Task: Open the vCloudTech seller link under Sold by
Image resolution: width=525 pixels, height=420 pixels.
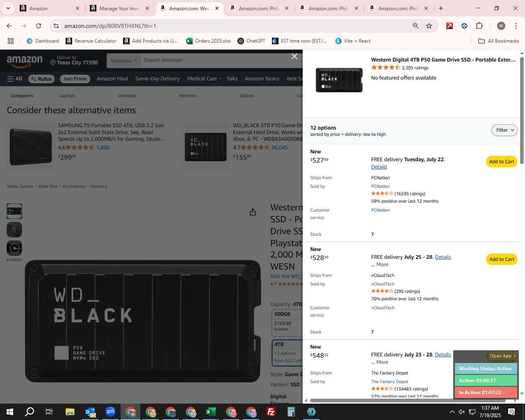Action: [x=383, y=284]
